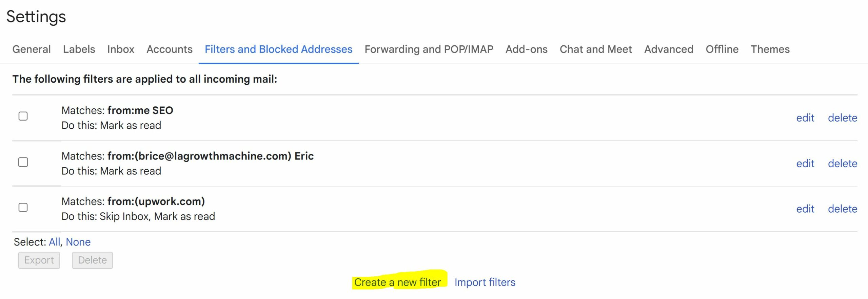Edit the from:me SEO filter
The height and width of the screenshot is (299, 868).
(805, 118)
